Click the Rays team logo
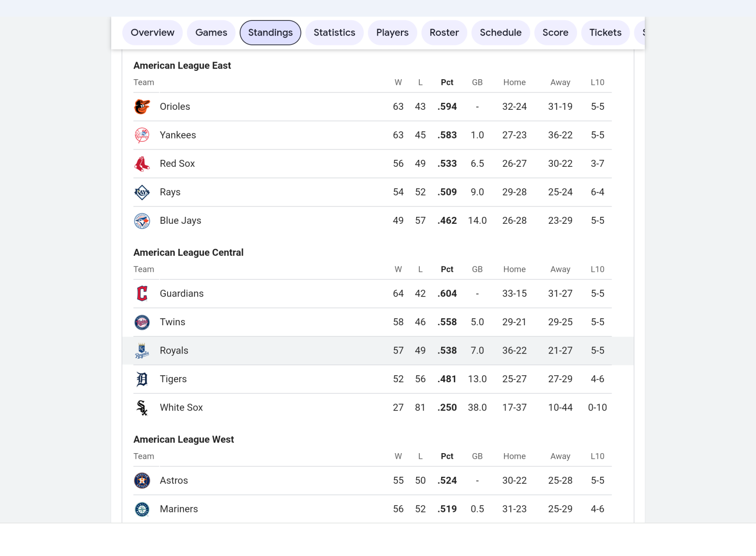The width and height of the screenshot is (756, 556). [142, 192]
